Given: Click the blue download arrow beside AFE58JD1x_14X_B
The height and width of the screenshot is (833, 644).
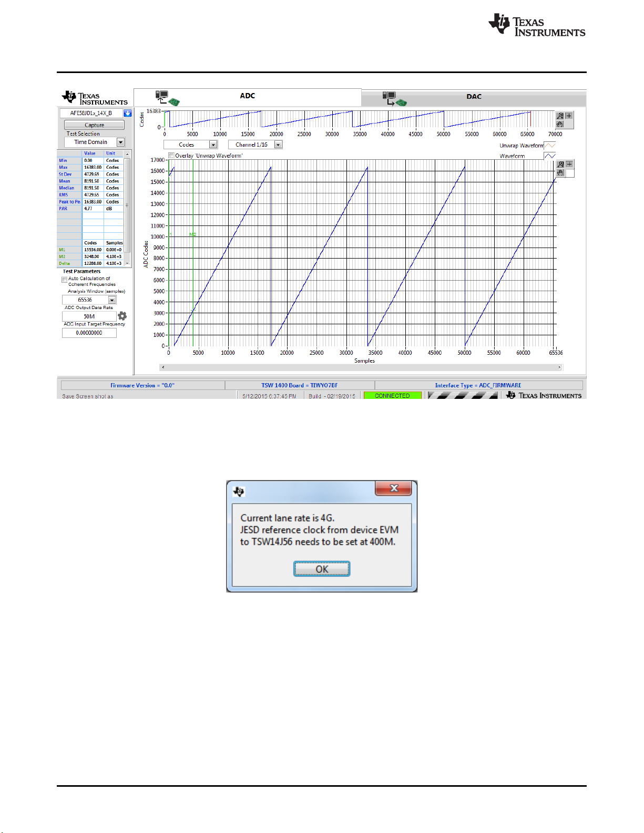Looking at the screenshot, I should pyautogui.click(x=127, y=113).
